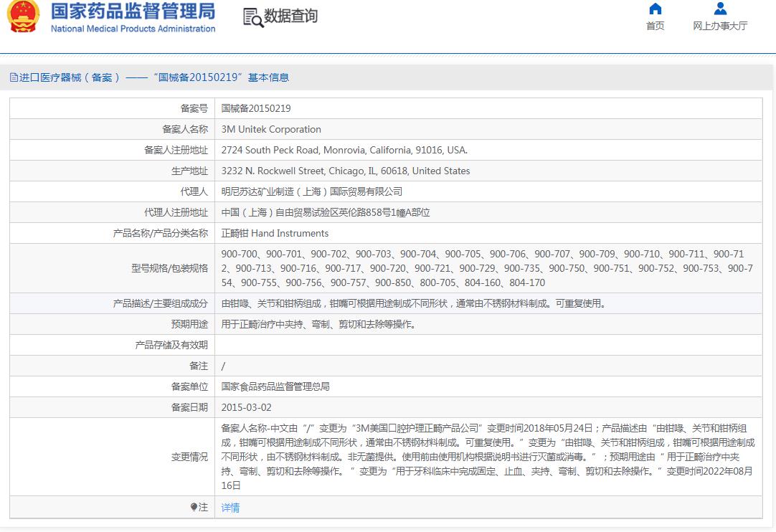Click the document icon before 进口医疗器械
Screen dimensions: 776x532
(14, 77)
